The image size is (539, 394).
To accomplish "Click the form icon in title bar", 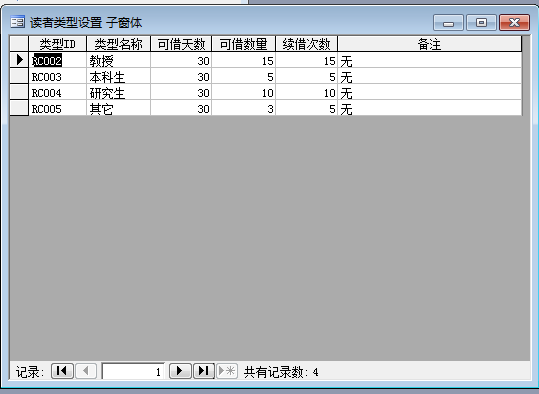I will (x=18, y=22).
